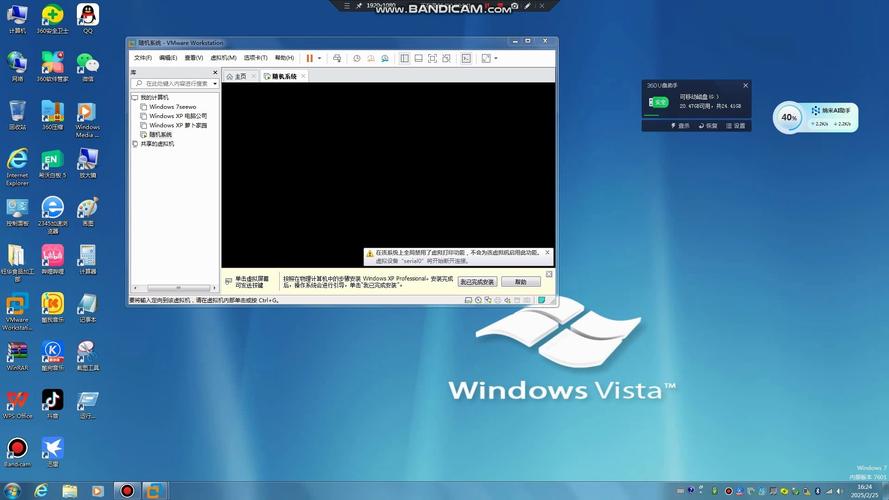
Task: Open the 回收站 recycle bin icon
Action: pyautogui.click(x=17, y=115)
